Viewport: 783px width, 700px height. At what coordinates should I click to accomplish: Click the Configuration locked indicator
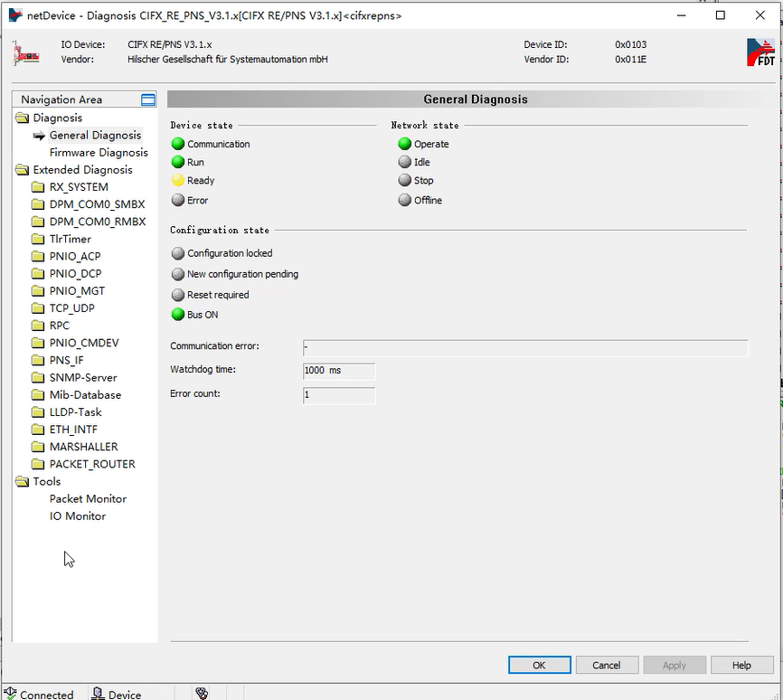(x=178, y=253)
